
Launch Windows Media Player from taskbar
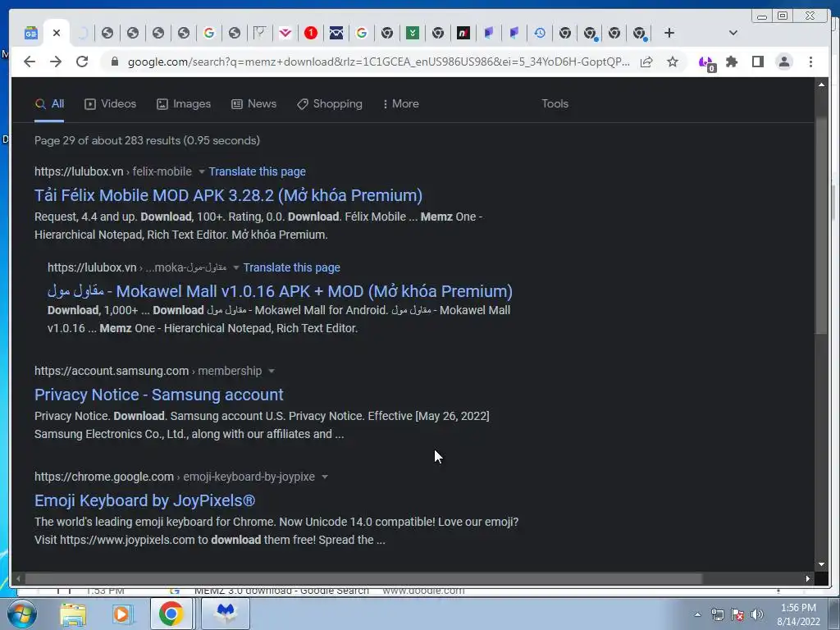tap(122, 614)
